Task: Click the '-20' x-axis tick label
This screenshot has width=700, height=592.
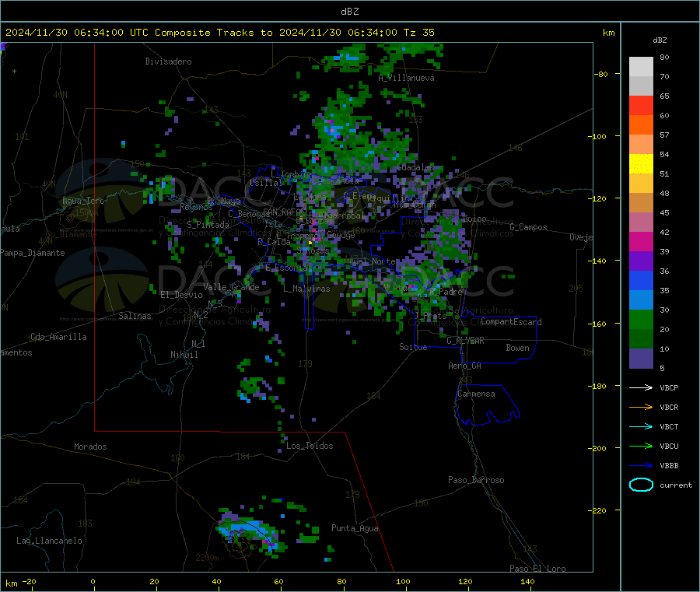Action: click(x=29, y=582)
